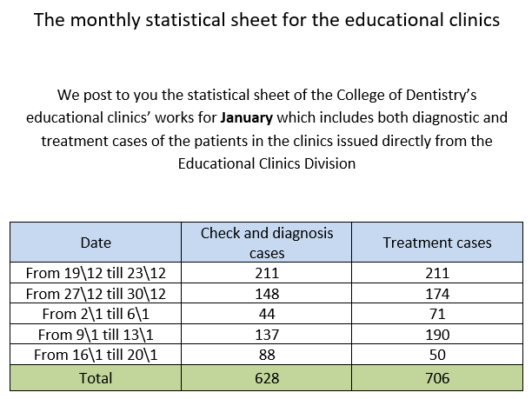Click the Educational Clinics Division text line

266,163
